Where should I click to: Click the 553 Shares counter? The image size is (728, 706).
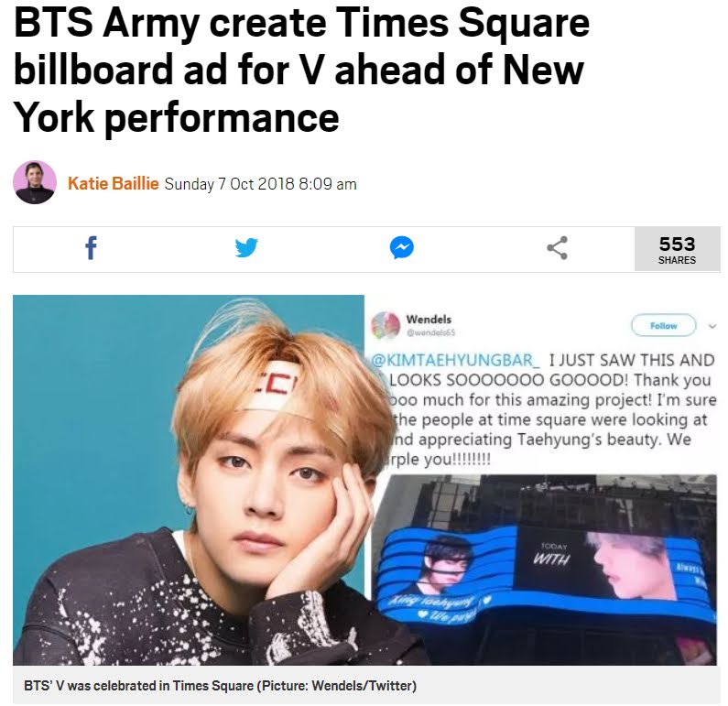(677, 249)
